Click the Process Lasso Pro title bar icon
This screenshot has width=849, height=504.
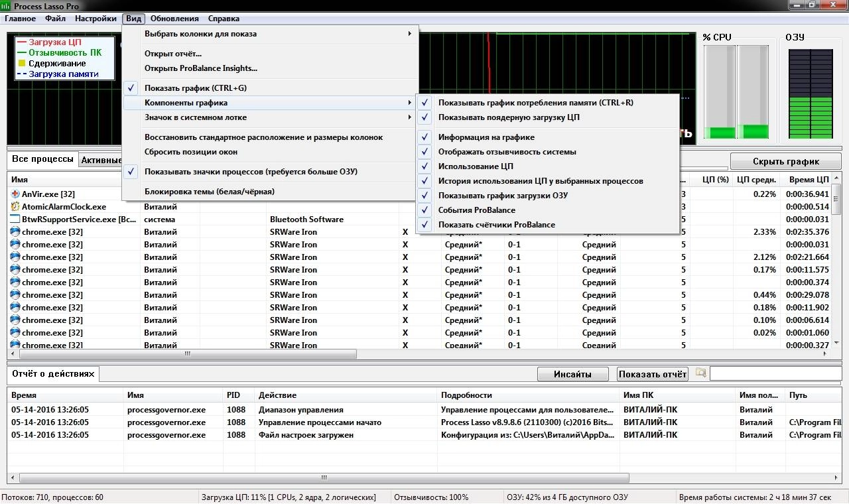pos(6,6)
